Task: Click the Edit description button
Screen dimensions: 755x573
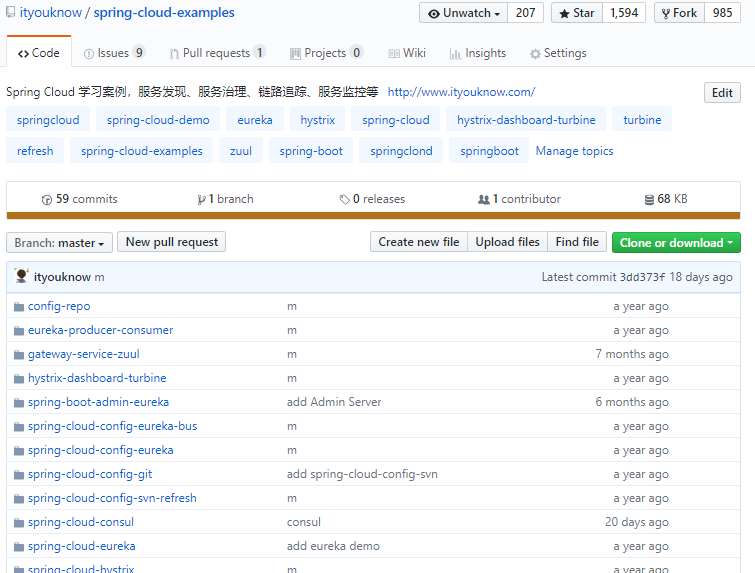Action: coord(722,92)
